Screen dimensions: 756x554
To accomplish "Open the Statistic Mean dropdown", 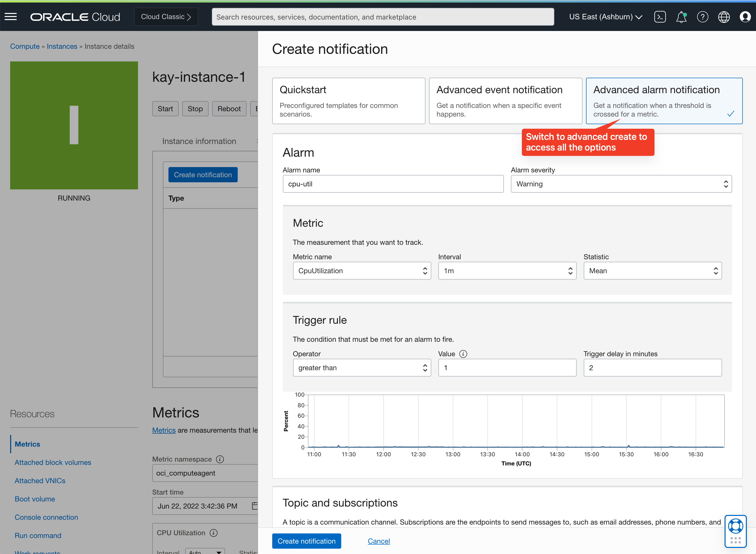I will (652, 271).
